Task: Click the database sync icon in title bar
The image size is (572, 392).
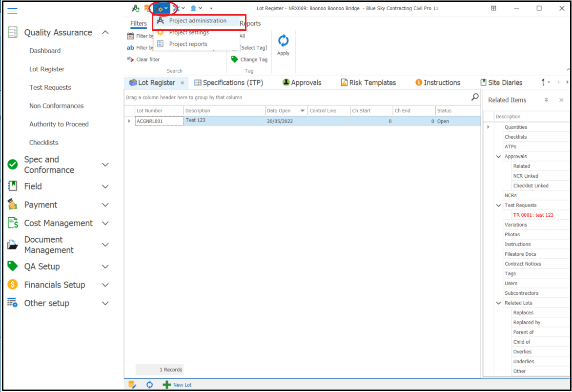Action: pyautogui.click(x=146, y=8)
